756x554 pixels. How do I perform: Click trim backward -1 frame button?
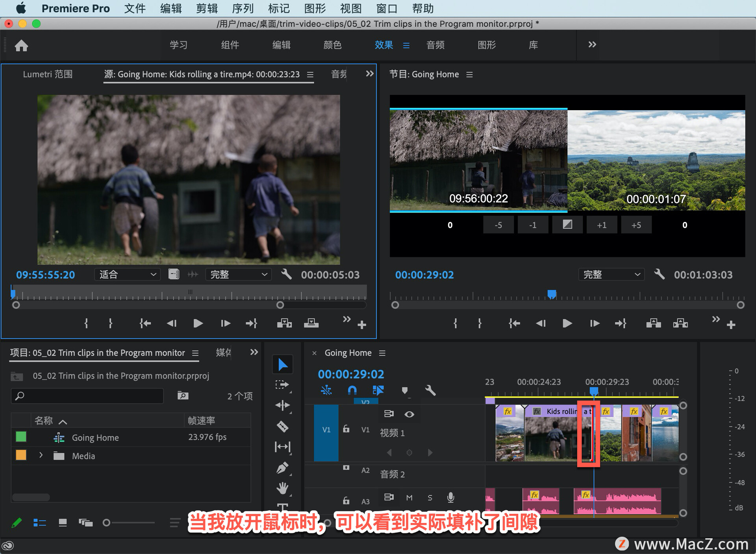532,225
